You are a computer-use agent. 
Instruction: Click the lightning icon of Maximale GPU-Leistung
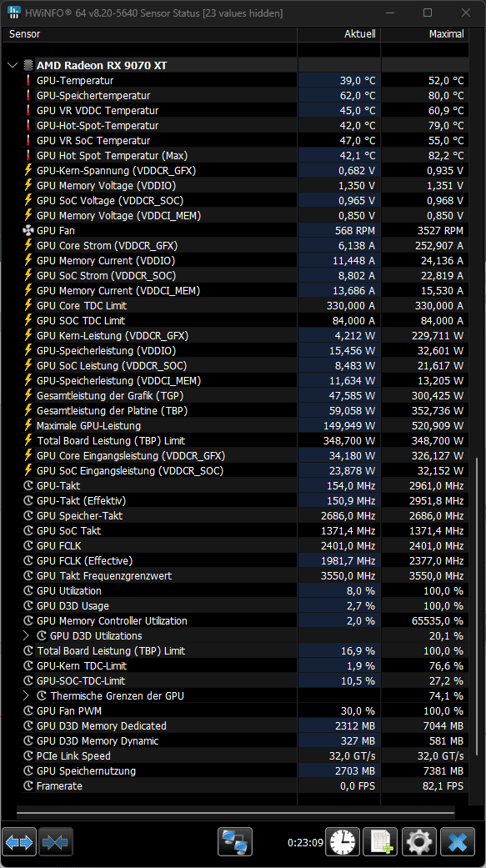pyautogui.click(x=28, y=425)
